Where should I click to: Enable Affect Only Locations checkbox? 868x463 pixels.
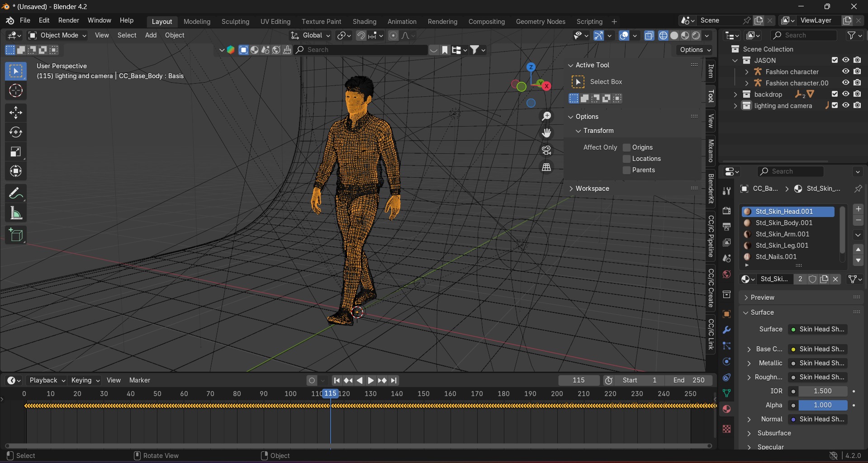click(626, 159)
